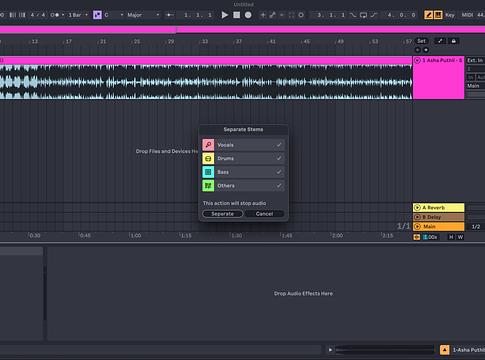Click the Previous Locator arrow button

(x=418, y=50)
